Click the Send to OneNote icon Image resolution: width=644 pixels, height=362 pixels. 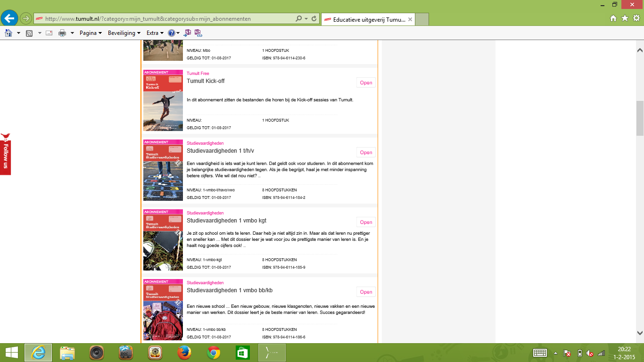(x=188, y=33)
